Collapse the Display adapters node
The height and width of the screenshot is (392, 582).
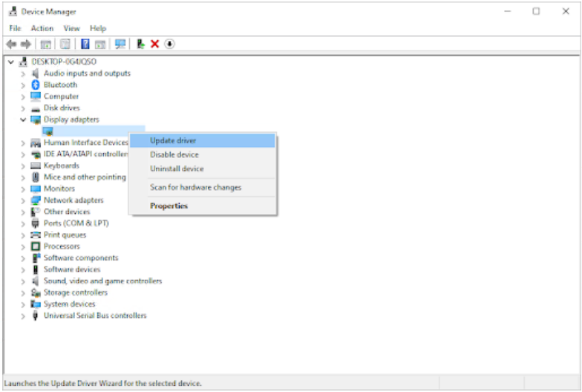24,120
